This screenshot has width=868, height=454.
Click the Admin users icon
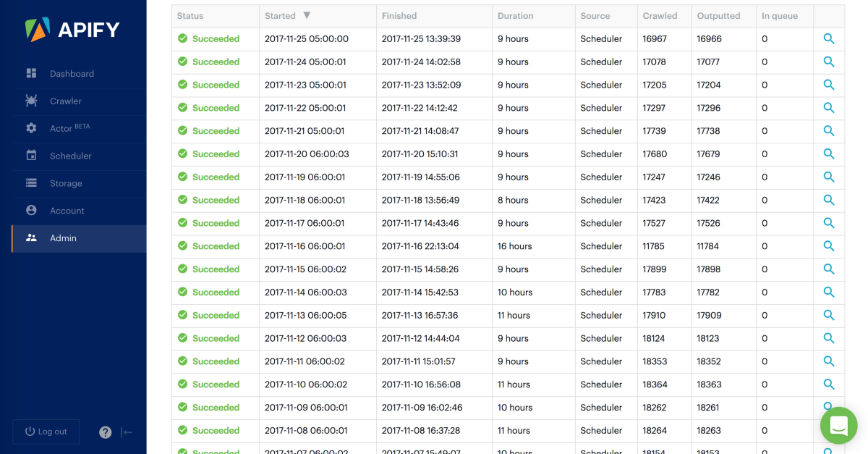(32, 237)
